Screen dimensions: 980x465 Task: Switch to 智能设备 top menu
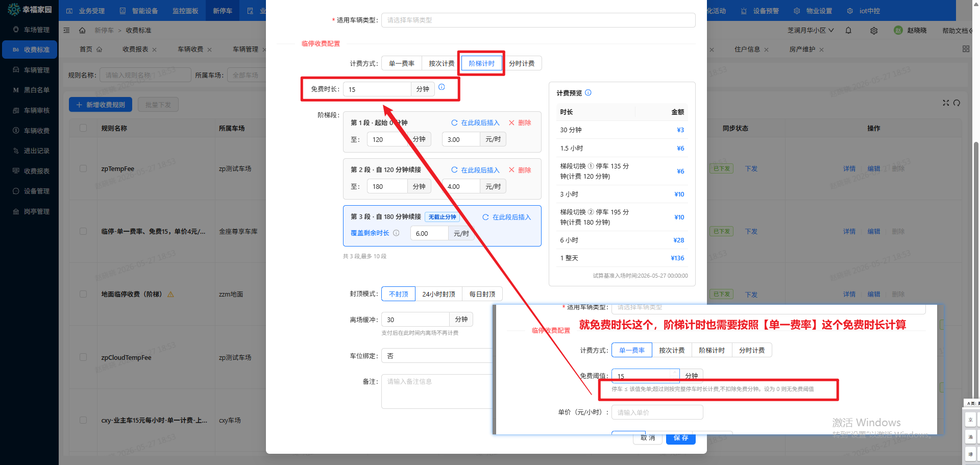click(x=139, y=11)
